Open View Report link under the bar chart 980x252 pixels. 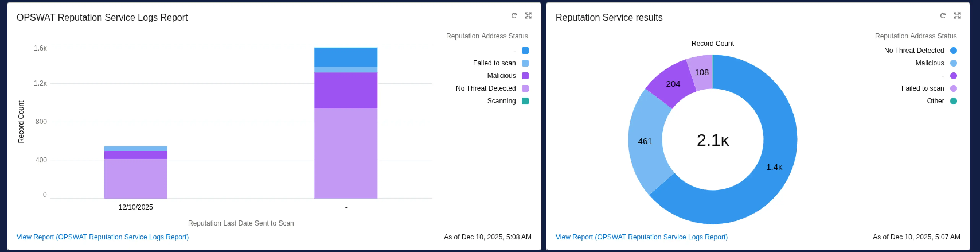103,237
